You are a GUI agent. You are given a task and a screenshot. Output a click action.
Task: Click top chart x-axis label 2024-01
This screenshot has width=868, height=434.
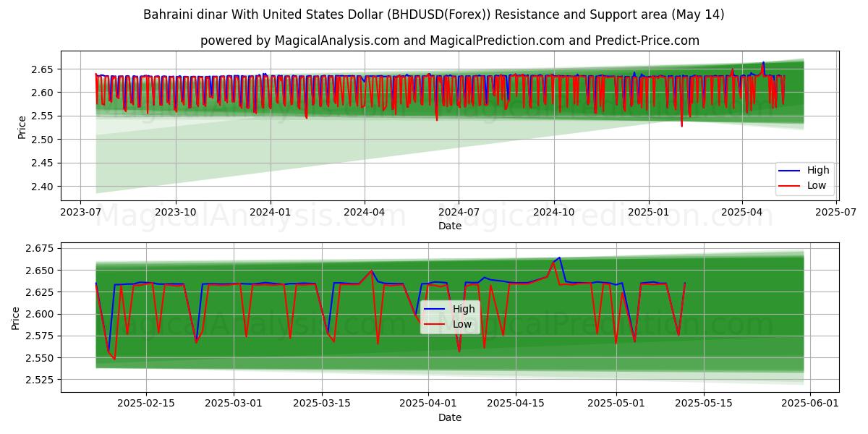(x=271, y=213)
